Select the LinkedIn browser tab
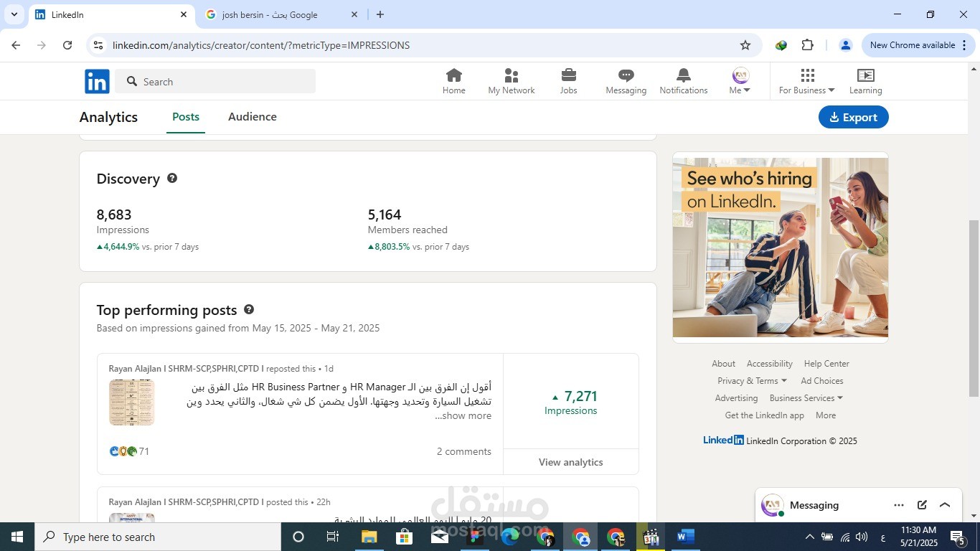Screen dimensions: 980x551 pyautogui.click(x=112, y=14)
